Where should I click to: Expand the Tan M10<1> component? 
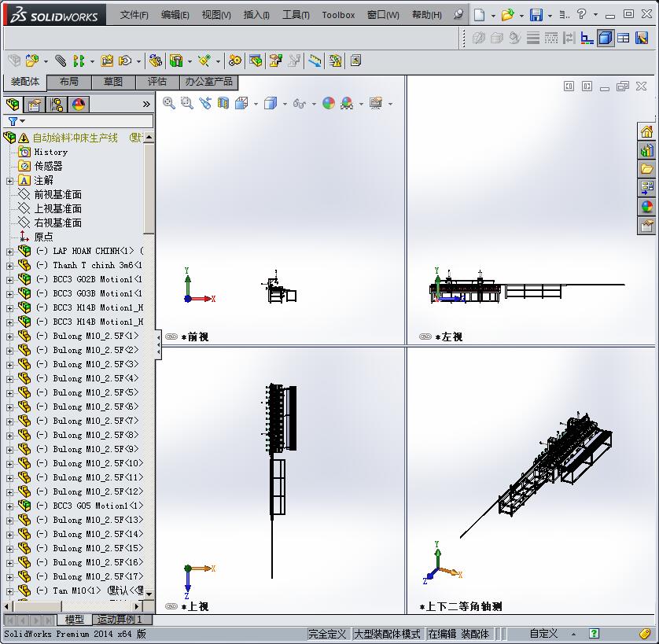[9, 591]
